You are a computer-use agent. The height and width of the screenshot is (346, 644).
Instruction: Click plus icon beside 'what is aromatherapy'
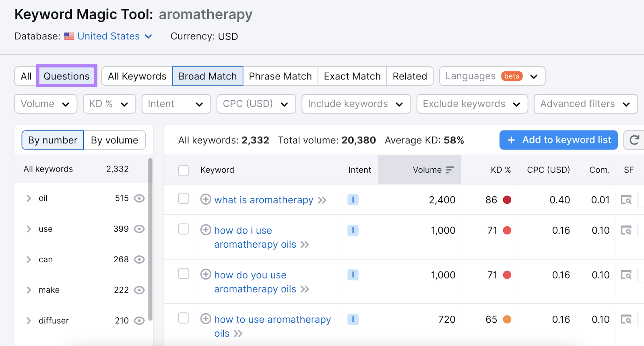(x=206, y=199)
